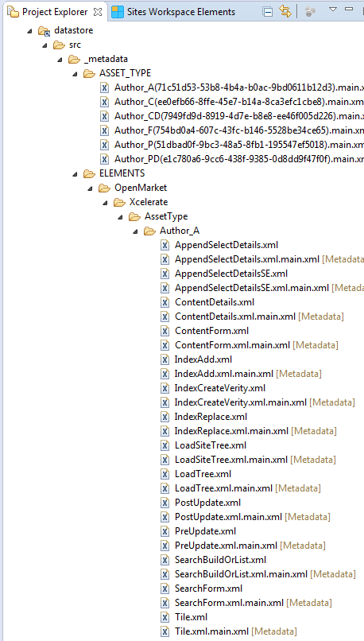Select AppendSelectDetailsSE.xml file

point(231,274)
